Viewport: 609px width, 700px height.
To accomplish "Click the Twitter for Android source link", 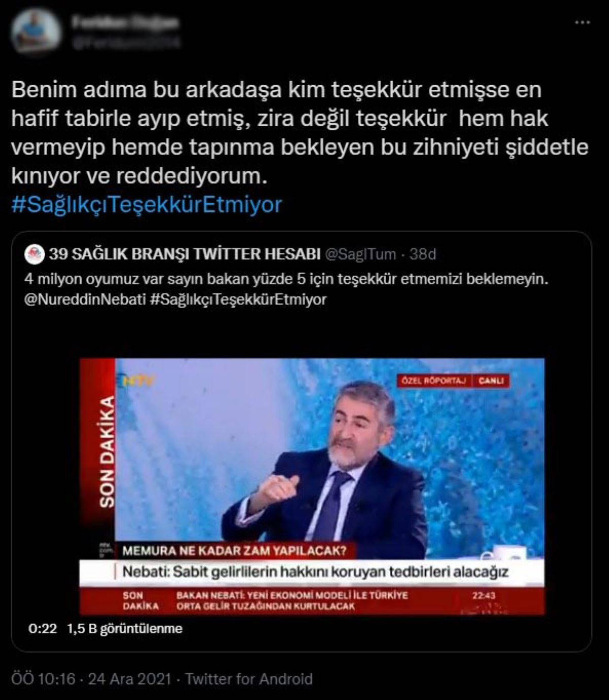I will click(x=249, y=679).
